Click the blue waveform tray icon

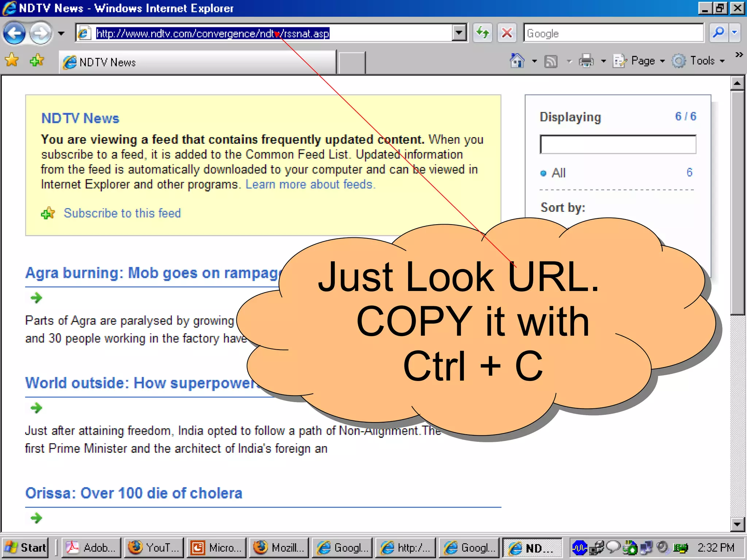(x=580, y=548)
